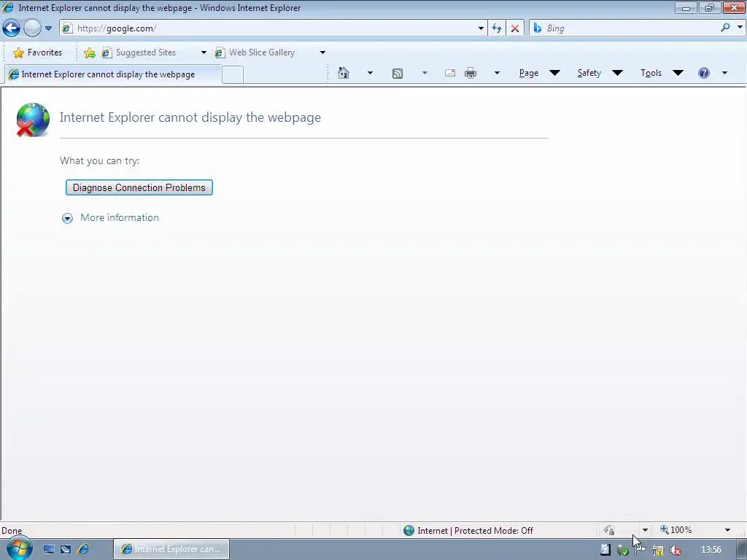Click Diagnose Connection Problems button

tap(139, 187)
